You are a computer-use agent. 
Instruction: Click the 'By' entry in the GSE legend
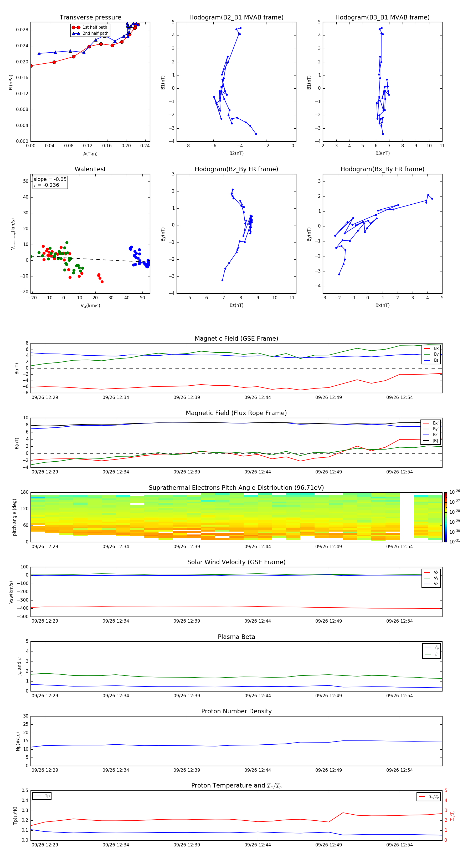(431, 354)
